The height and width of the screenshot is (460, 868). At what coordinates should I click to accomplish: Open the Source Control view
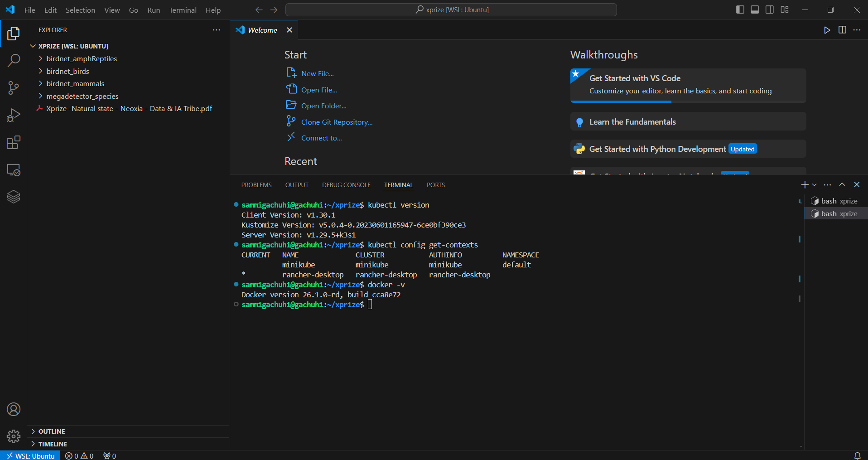14,88
